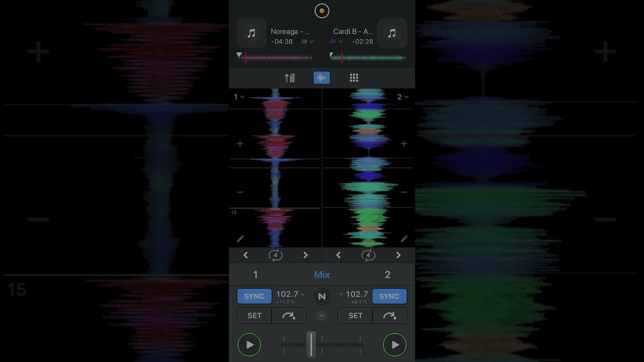The height and width of the screenshot is (362, 644).
Task: Play deck 2
Action: click(x=395, y=345)
